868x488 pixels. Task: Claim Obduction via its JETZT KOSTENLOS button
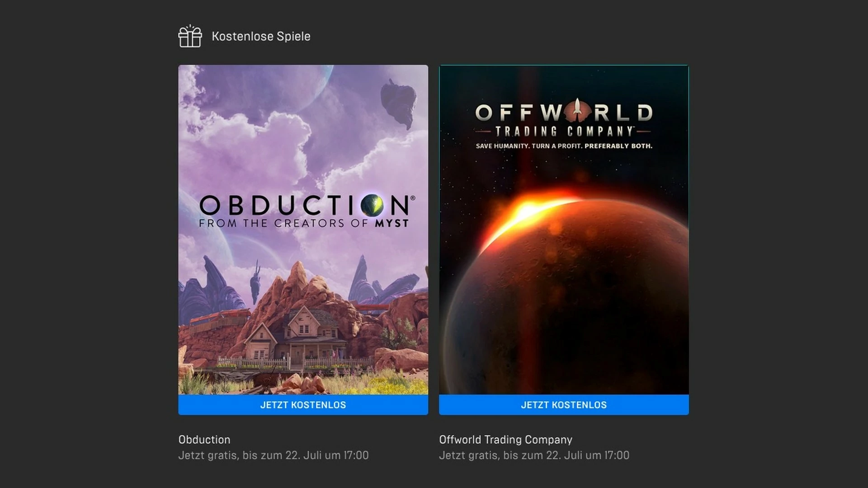pos(303,405)
